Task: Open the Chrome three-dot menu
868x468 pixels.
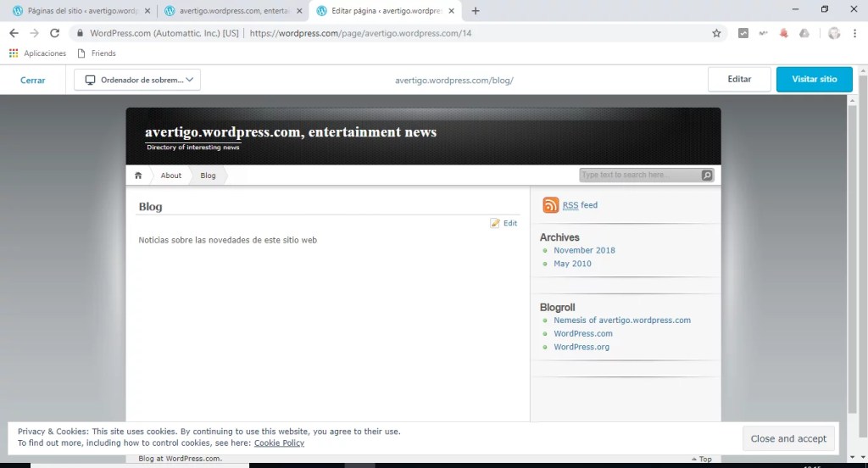Action: point(854,33)
